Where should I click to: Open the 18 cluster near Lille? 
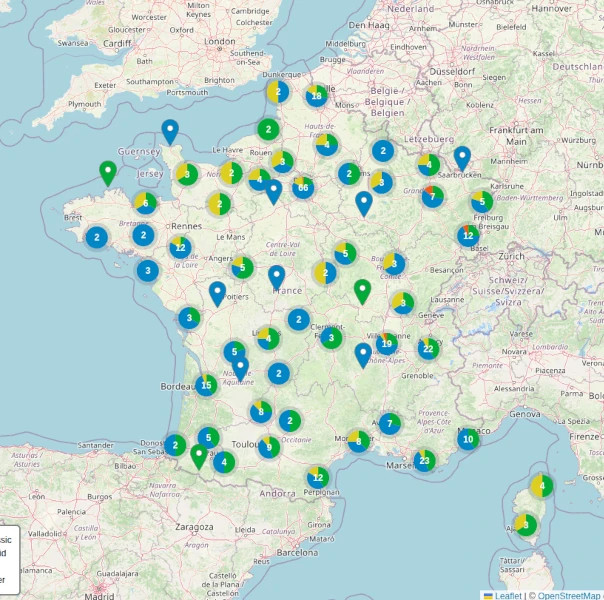point(316,95)
